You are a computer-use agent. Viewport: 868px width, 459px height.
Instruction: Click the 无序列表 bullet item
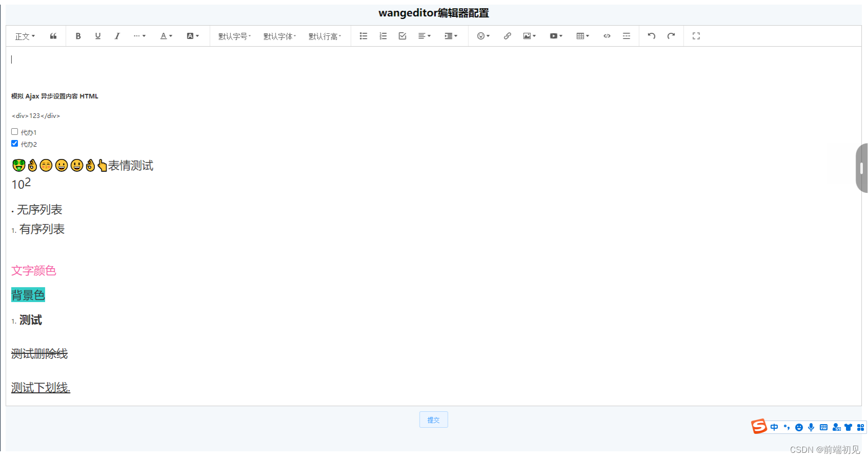pyautogui.click(x=40, y=209)
